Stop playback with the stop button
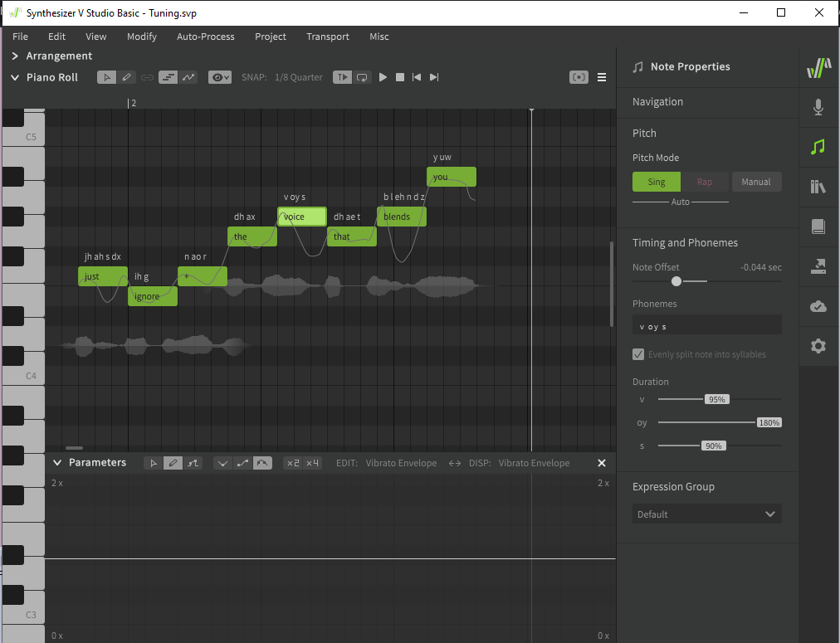The image size is (840, 643). [x=399, y=78]
